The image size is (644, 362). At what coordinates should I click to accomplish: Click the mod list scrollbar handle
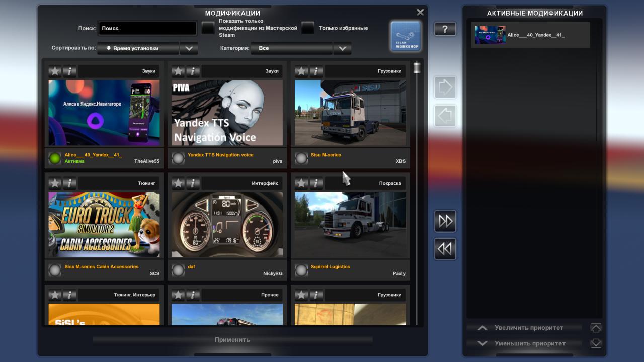tap(417, 68)
